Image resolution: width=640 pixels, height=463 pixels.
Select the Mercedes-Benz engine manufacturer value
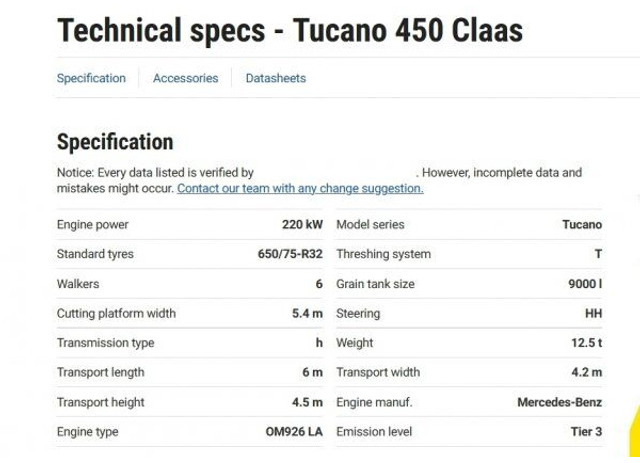(x=559, y=403)
